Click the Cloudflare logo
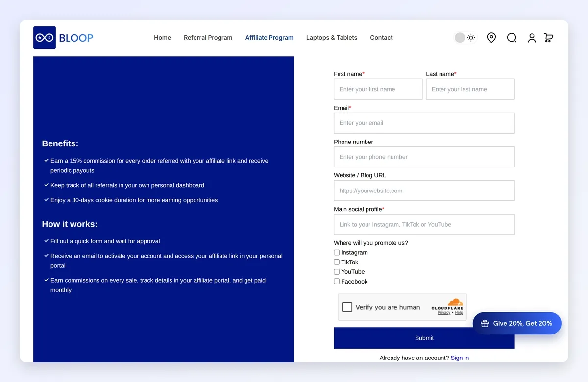The height and width of the screenshot is (382, 588). tap(447, 304)
